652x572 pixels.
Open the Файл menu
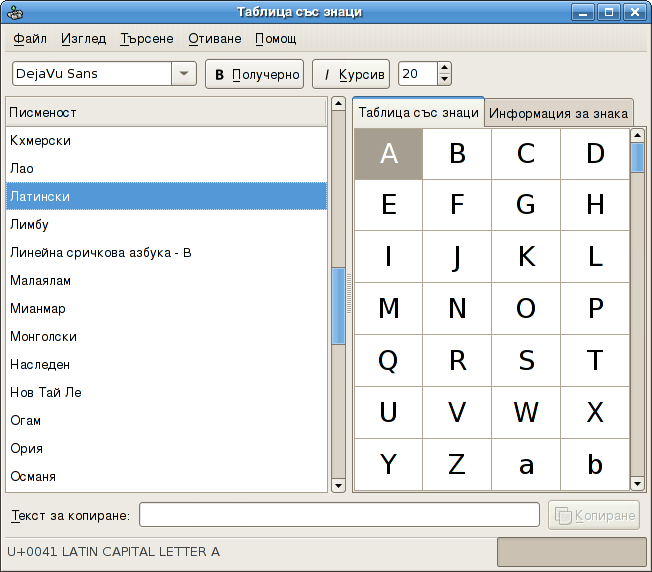pyautogui.click(x=30, y=38)
